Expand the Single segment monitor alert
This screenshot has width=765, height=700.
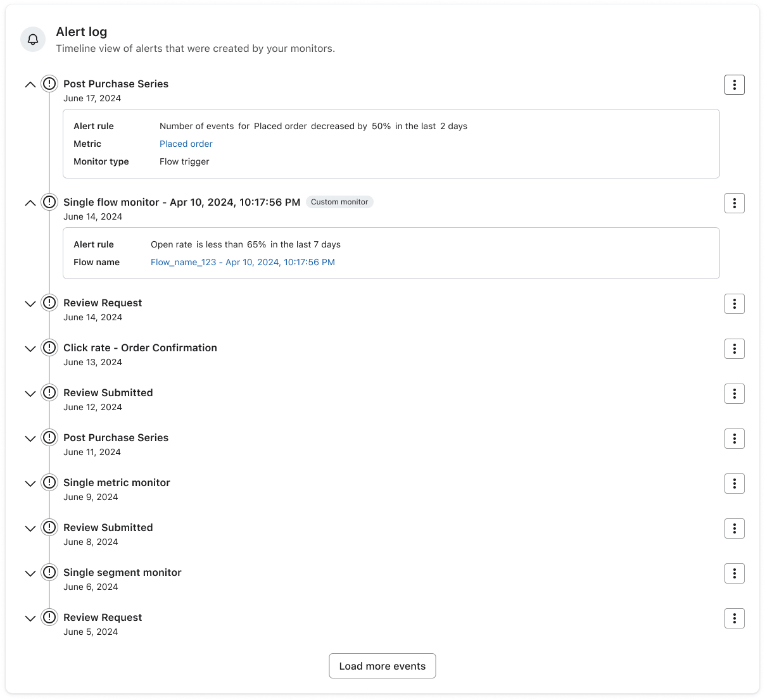(30, 572)
